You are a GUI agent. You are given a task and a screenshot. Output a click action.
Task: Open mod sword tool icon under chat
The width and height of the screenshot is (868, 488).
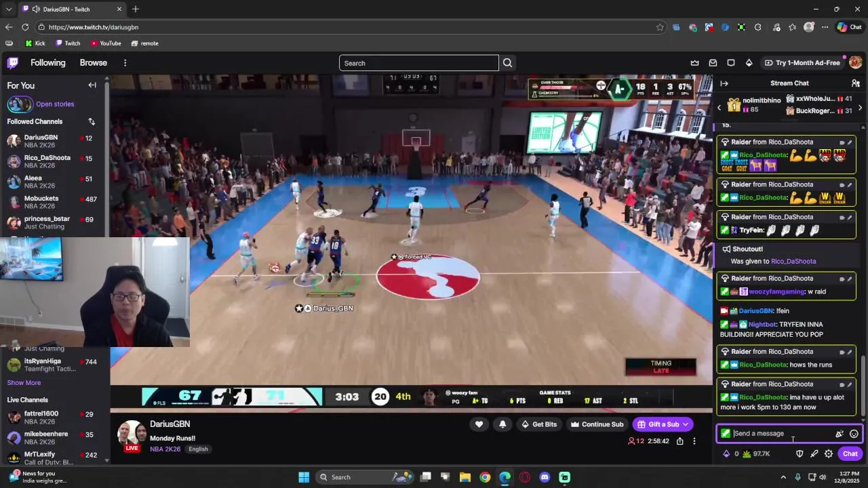point(814,454)
